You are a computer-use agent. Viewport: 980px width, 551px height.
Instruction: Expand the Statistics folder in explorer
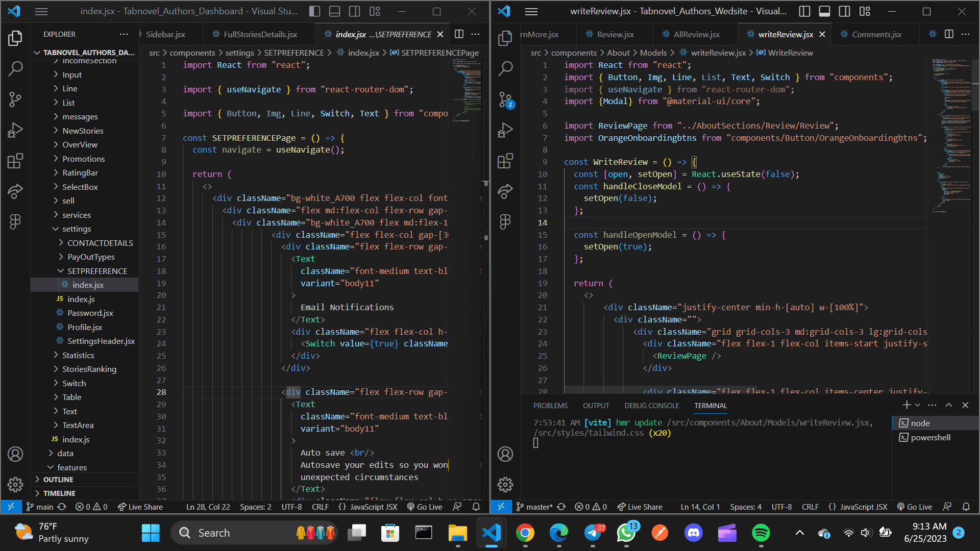pos(78,355)
